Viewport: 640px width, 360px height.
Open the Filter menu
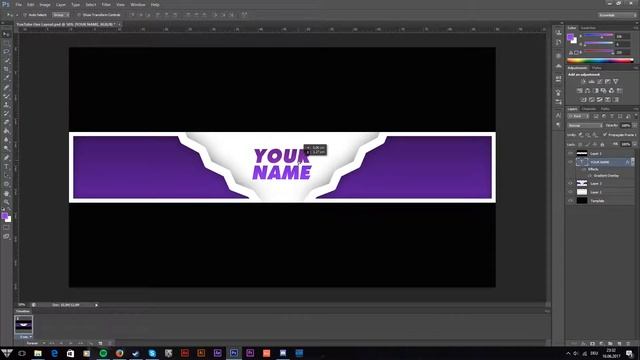(106, 4)
